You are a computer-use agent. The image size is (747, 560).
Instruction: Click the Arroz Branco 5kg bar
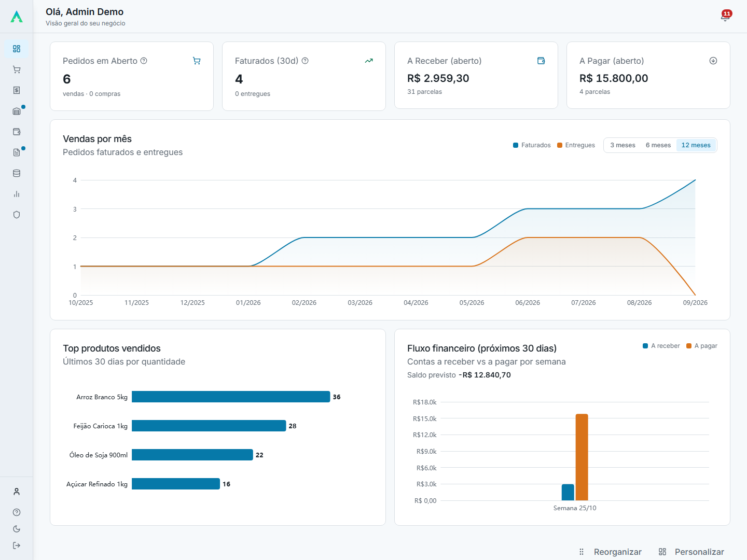coord(231,397)
